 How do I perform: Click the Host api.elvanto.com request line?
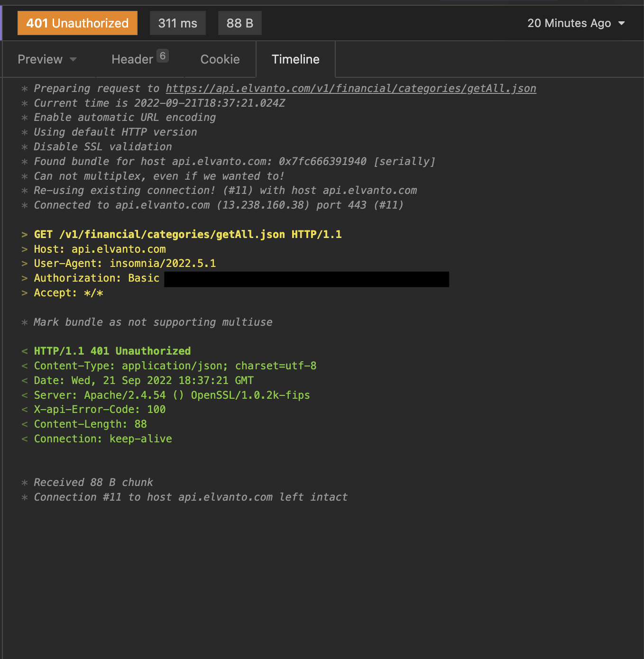100,249
